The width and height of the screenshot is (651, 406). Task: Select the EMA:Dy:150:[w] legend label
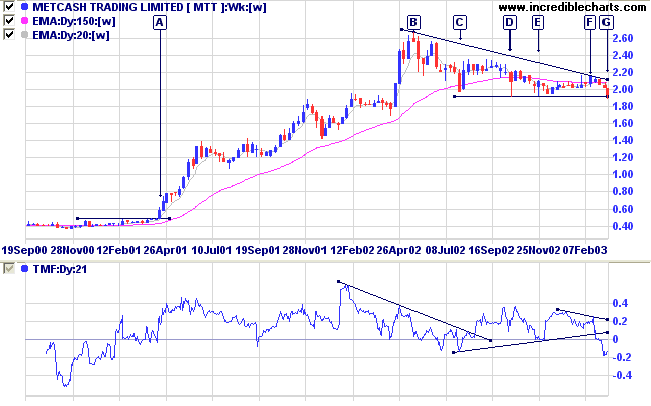74,21
